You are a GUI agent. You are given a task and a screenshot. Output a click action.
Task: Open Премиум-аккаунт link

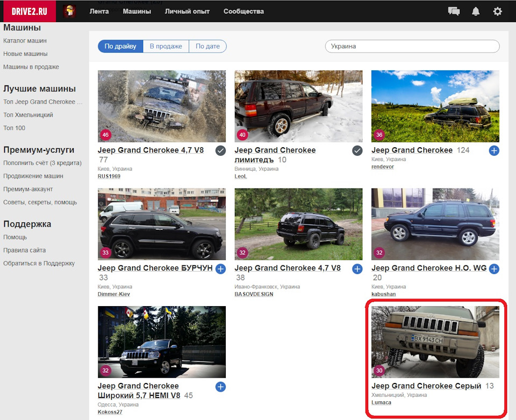click(x=28, y=189)
